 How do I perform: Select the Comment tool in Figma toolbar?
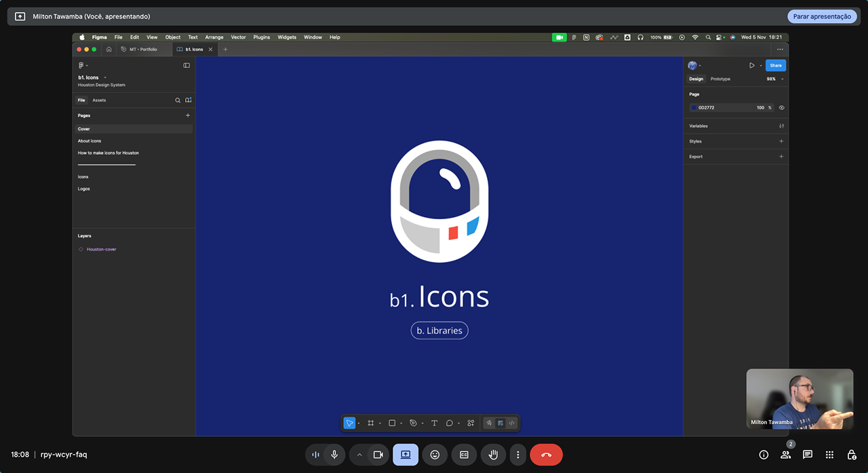click(450, 423)
